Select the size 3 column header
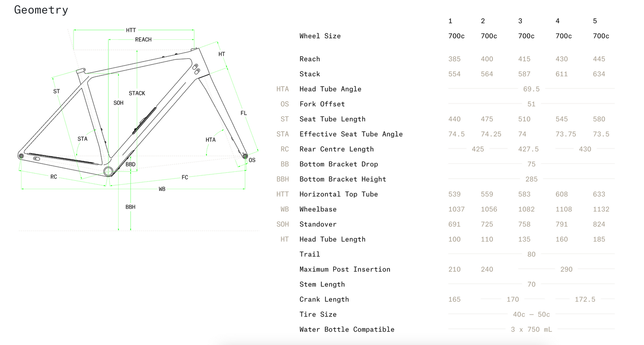Viewport: 644px width, 345px height. coord(520,21)
